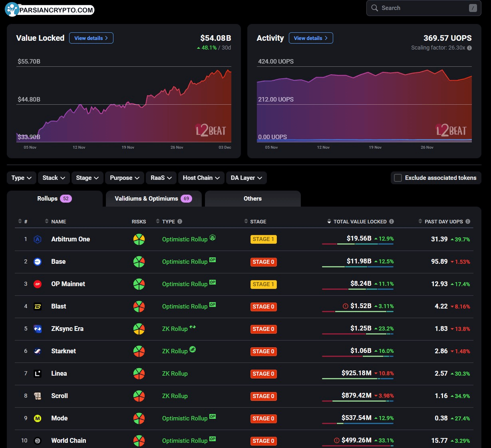The height and width of the screenshot is (448, 491).
Task: Switch to Validiums & Optimiums tab
Action: tap(153, 199)
